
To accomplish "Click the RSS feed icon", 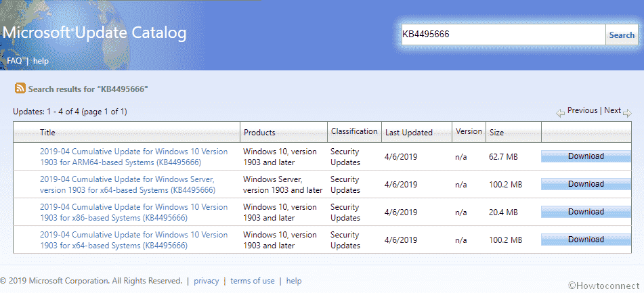I will (20, 88).
